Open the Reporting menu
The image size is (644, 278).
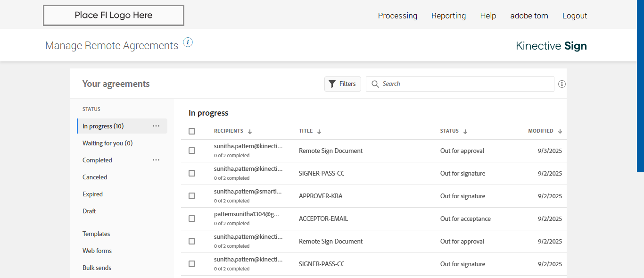pyautogui.click(x=448, y=16)
